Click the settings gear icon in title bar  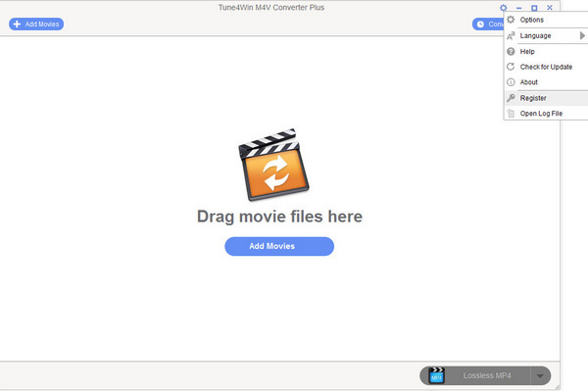pos(504,8)
